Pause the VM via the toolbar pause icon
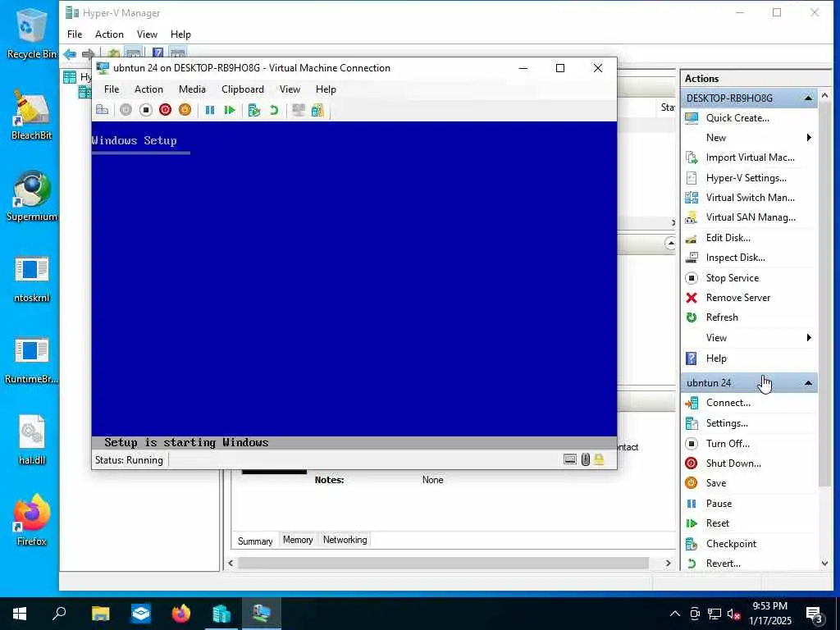This screenshot has width=840, height=630. (210, 110)
